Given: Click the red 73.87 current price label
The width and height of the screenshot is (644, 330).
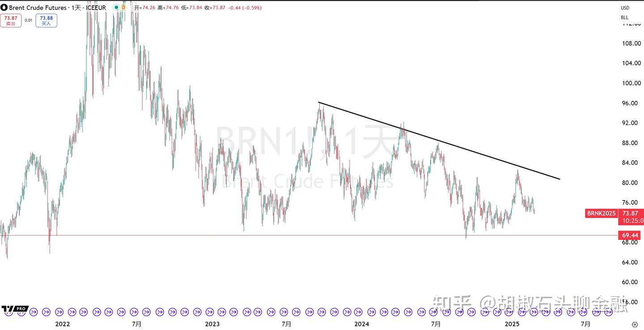Looking at the screenshot, I should point(630,214).
